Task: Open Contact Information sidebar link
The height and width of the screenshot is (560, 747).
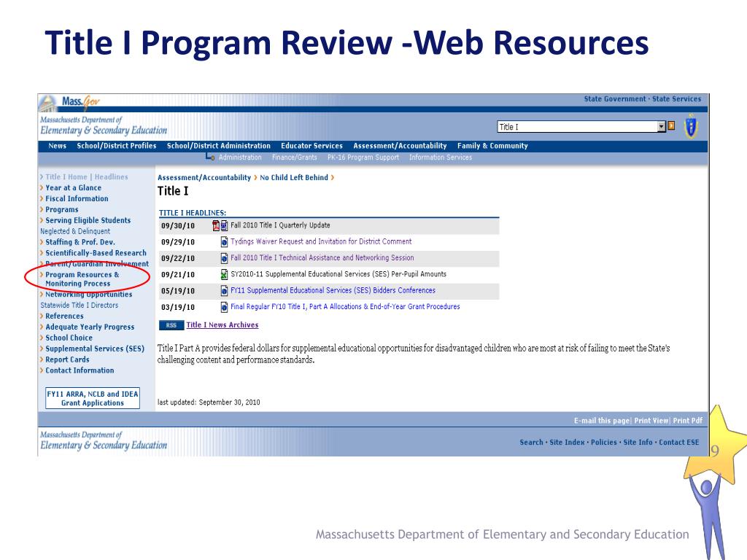Action: pos(80,370)
